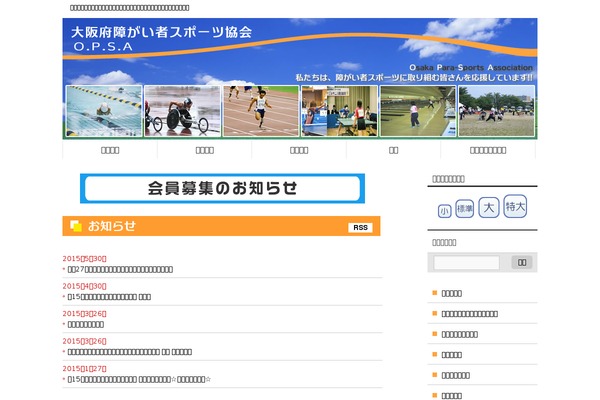Screen dimensions: 600x400
Task: Click the Osaka Para-Sports Association tagline
Action: click(x=471, y=68)
